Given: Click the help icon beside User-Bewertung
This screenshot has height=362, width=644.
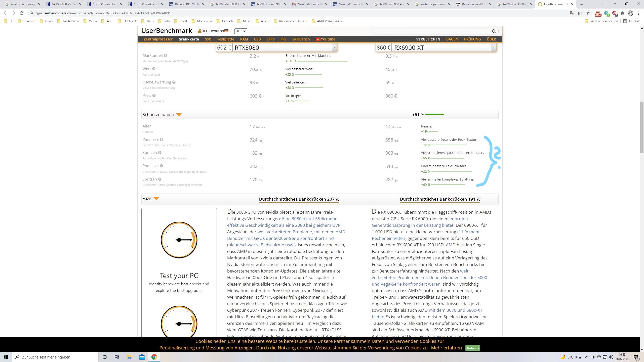Looking at the screenshot, I should (174, 82).
